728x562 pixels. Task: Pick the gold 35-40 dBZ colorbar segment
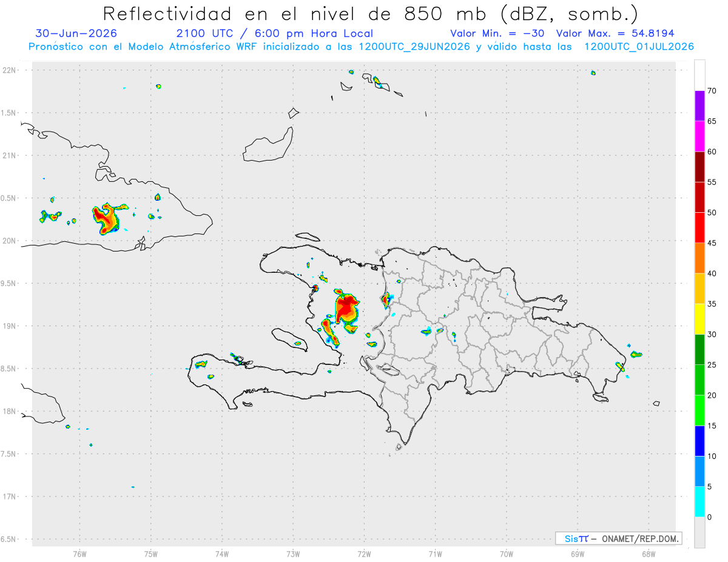[699, 289]
